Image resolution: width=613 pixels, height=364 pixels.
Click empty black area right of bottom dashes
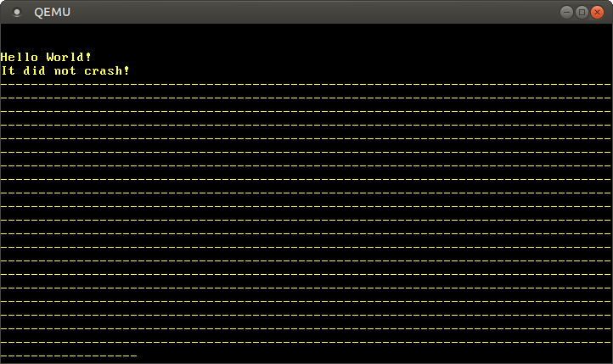(x=374, y=354)
